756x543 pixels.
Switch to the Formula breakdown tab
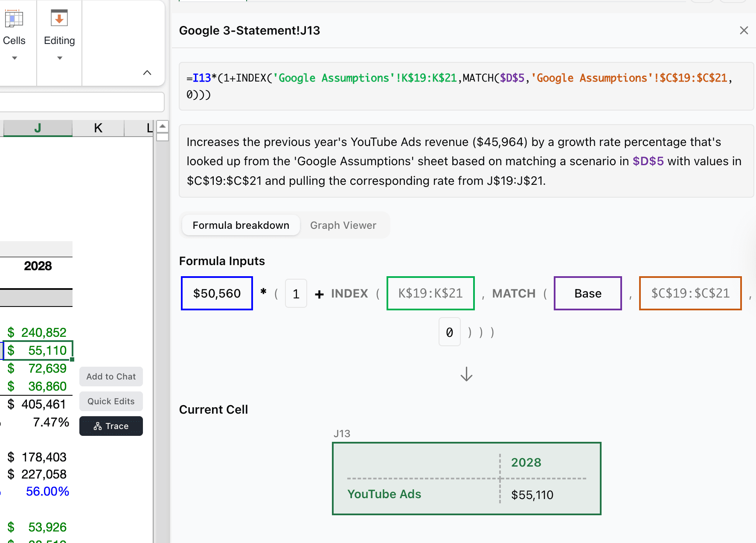tap(241, 225)
